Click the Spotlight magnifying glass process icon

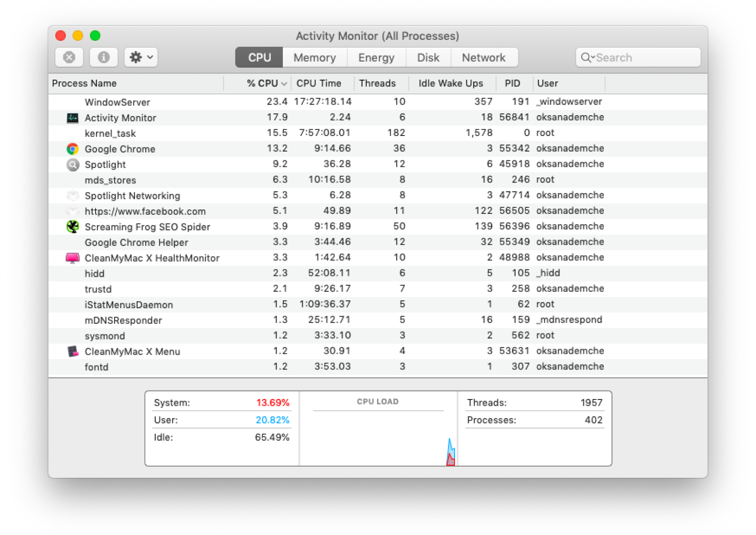pyautogui.click(x=72, y=164)
